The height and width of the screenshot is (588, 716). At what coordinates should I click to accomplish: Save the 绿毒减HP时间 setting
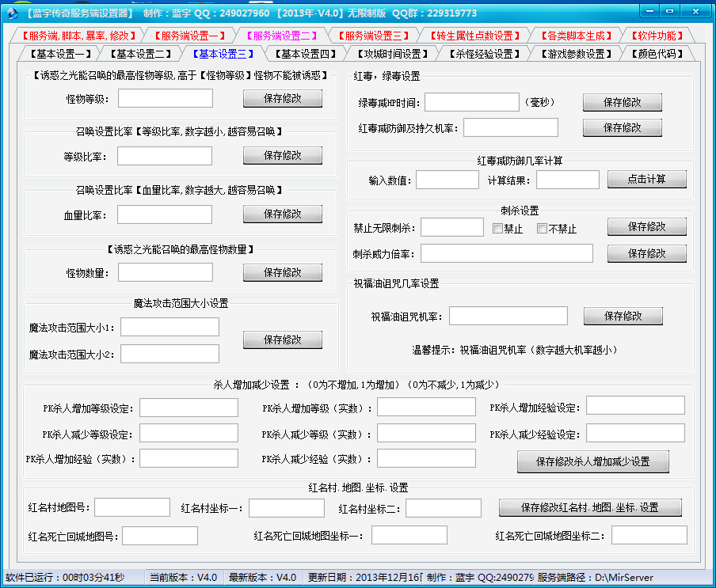[x=622, y=102]
